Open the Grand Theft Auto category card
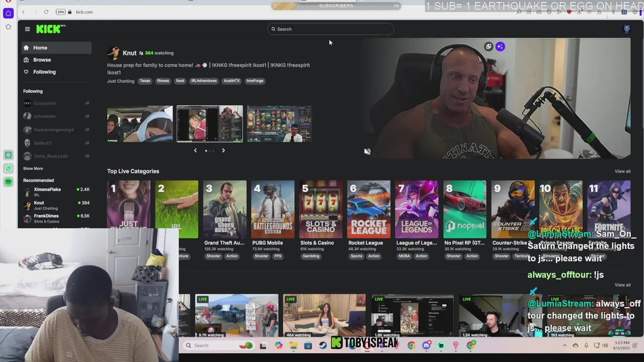This screenshot has width=644, height=362. pyautogui.click(x=225, y=209)
